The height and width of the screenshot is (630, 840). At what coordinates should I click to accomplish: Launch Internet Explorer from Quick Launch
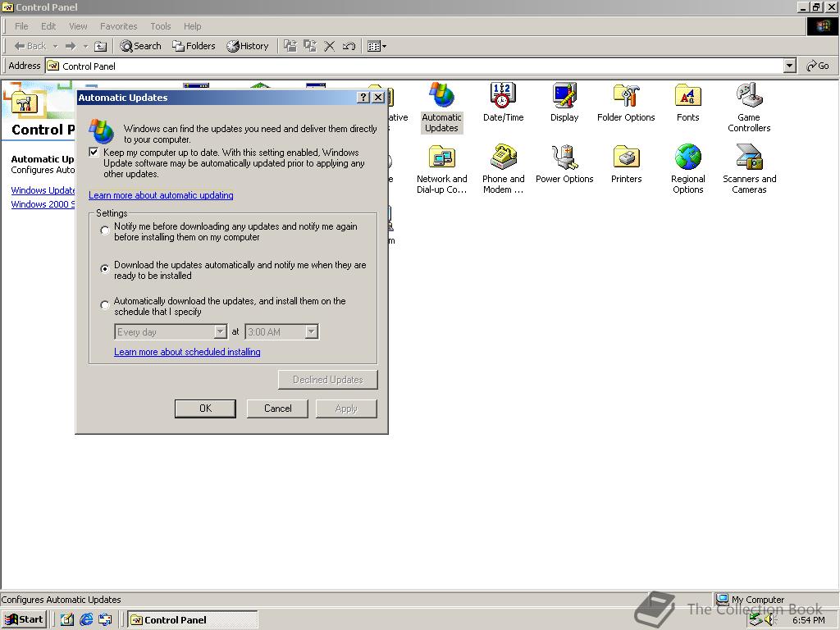pos(85,620)
